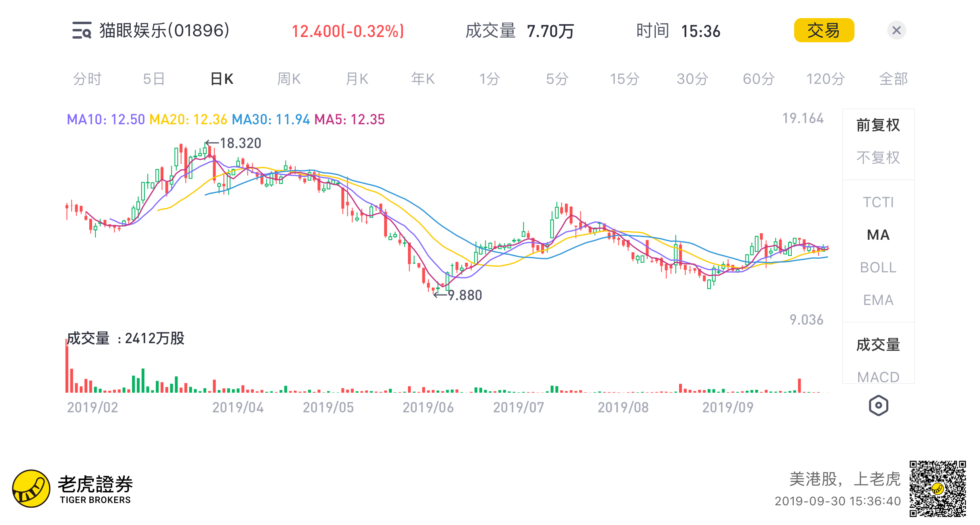The height and width of the screenshot is (525, 980).
Task: Close the chart with the X button
Action: pyautogui.click(x=896, y=31)
